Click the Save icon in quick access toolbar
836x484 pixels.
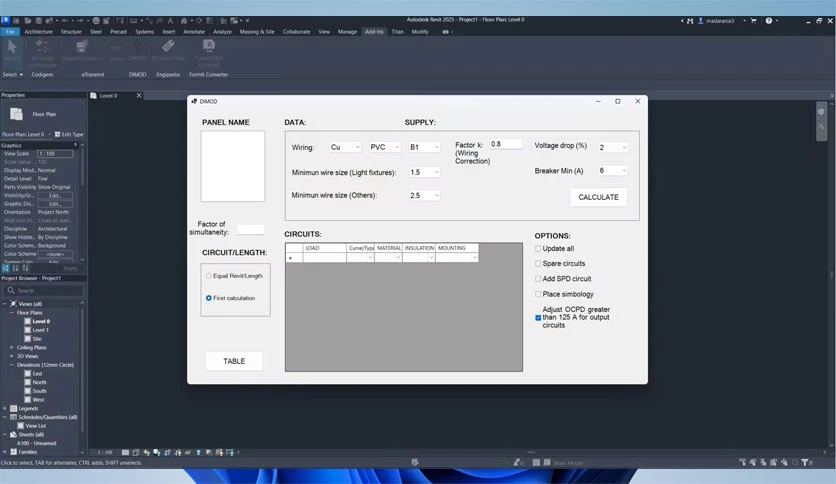(38, 21)
